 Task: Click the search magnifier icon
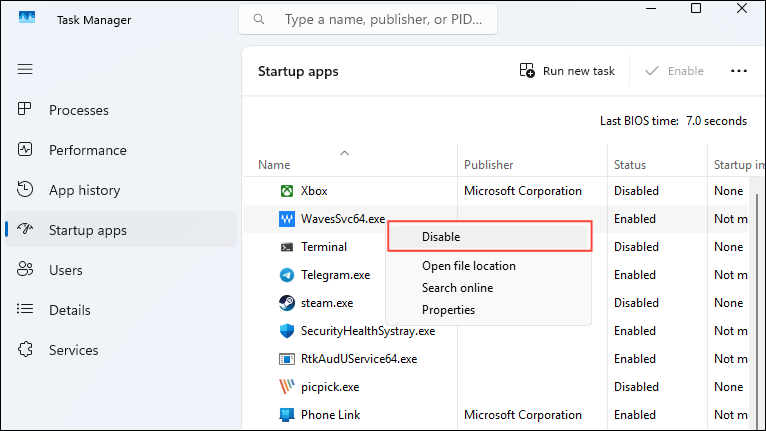point(259,19)
